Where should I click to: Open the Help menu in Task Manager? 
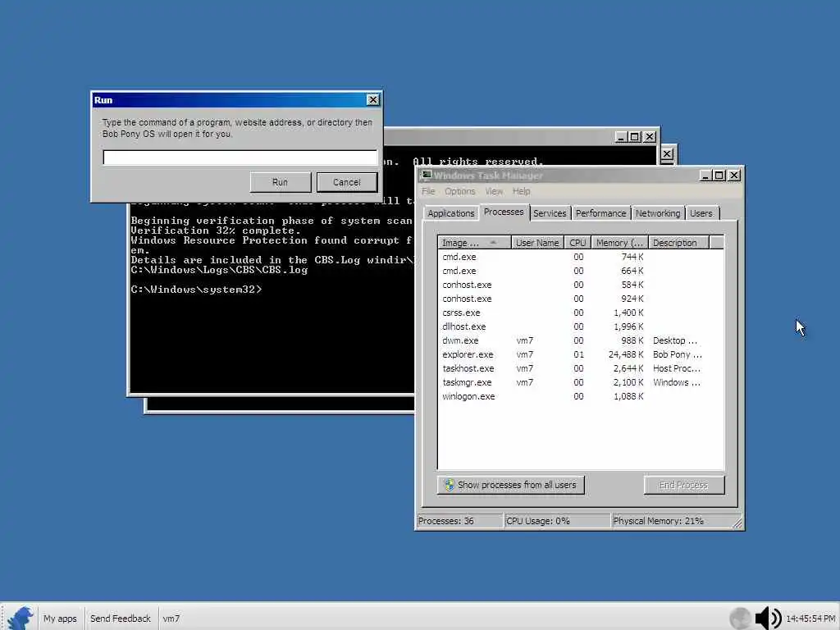click(521, 191)
